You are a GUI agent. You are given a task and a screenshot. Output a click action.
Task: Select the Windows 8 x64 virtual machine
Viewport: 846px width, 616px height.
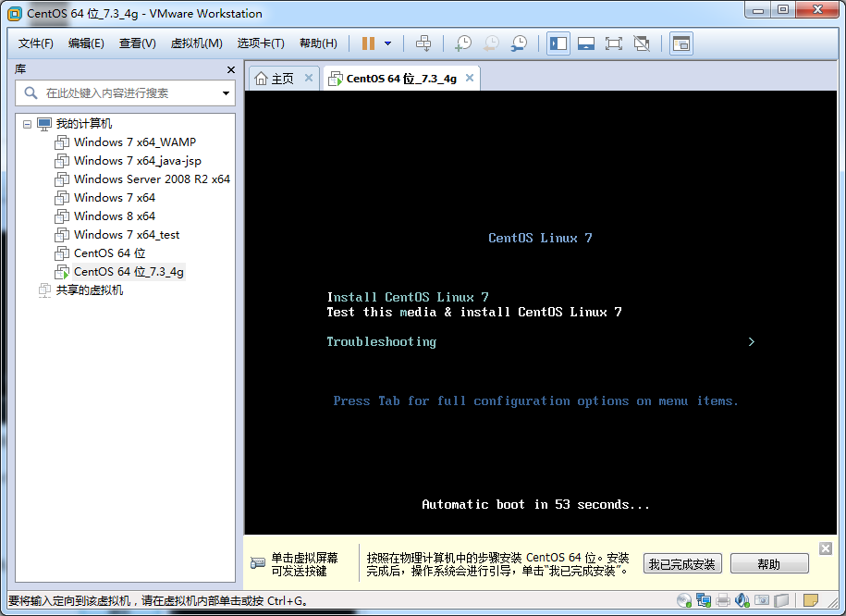[115, 216]
